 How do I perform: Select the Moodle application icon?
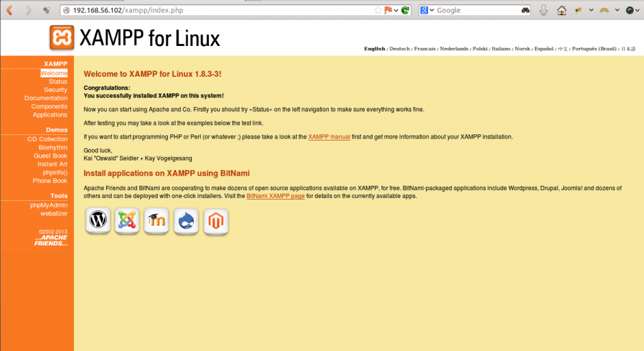[x=156, y=220]
